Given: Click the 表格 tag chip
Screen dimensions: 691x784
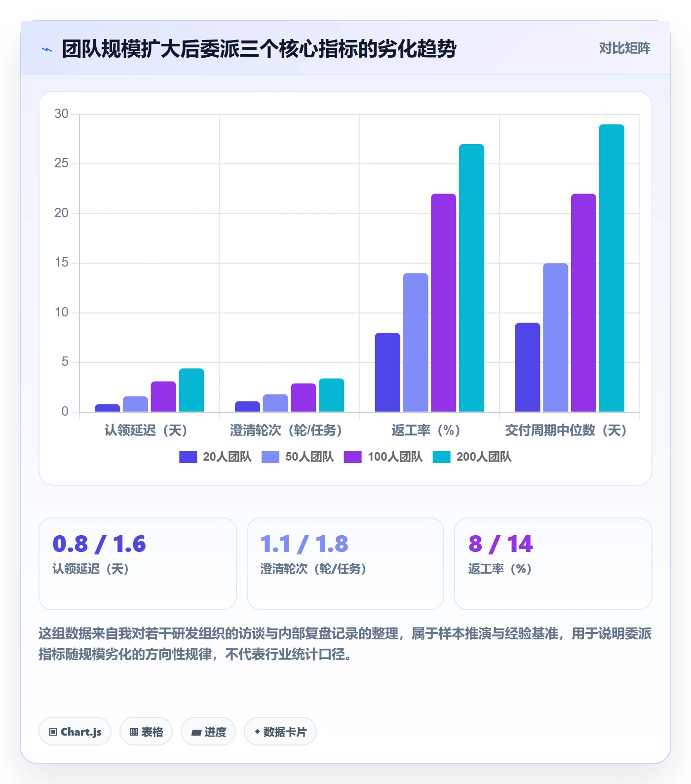Looking at the screenshot, I should click(x=146, y=732).
